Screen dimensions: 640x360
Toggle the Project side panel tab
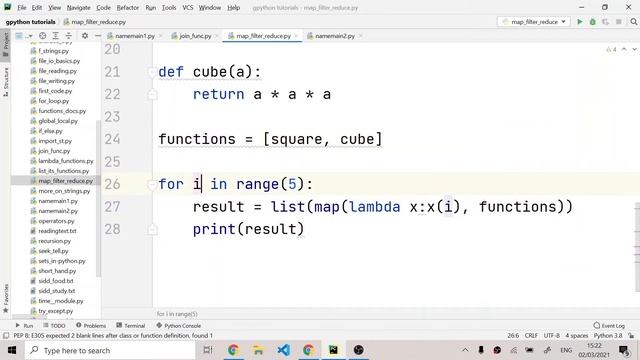[5, 44]
